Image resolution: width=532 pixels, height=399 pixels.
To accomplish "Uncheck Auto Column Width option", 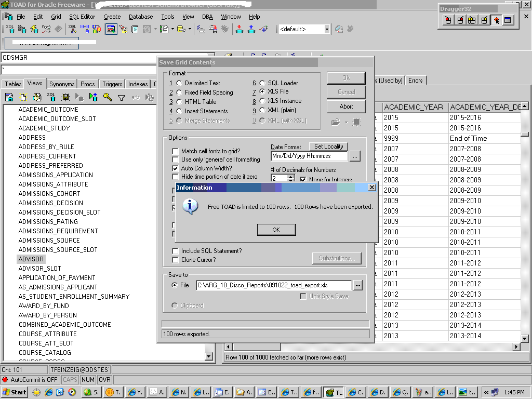I will (176, 168).
